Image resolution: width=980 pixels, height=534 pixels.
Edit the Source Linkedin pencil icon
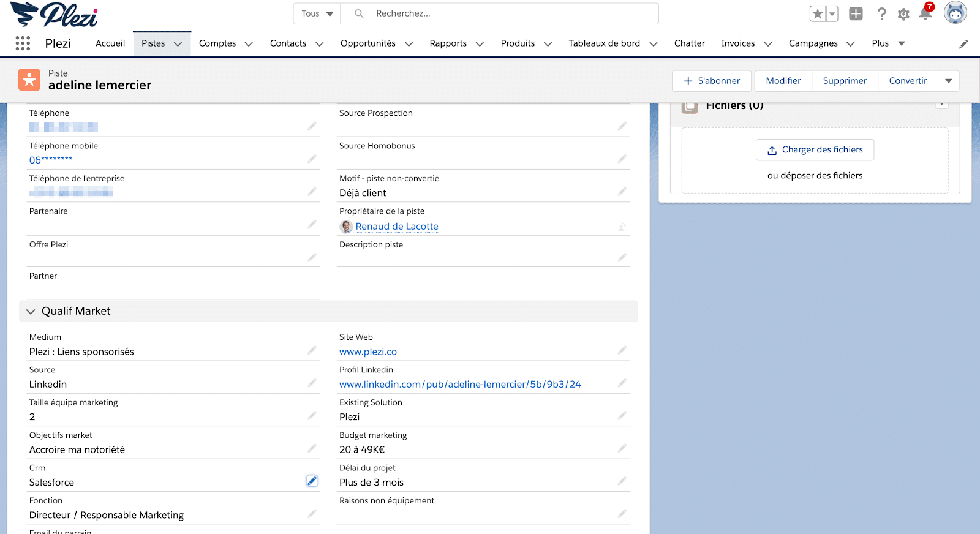(312, 383)
